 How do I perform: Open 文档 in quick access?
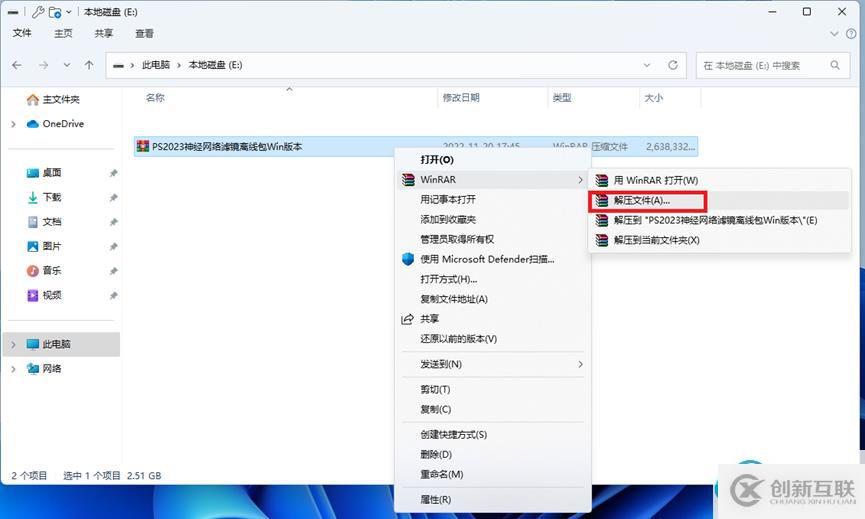pyautogui.click(x=44, y=222)
